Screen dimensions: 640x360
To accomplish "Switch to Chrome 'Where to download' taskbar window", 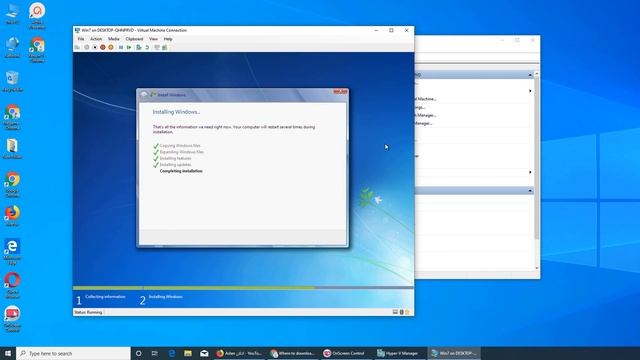I will point(293,353).
